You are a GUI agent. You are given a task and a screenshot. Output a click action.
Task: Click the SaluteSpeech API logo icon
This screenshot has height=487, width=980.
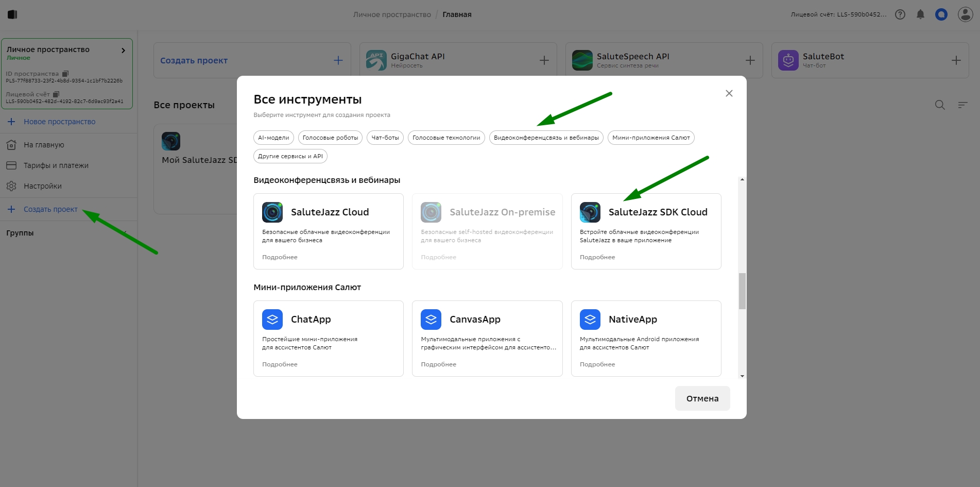click(x=582, y=60)
